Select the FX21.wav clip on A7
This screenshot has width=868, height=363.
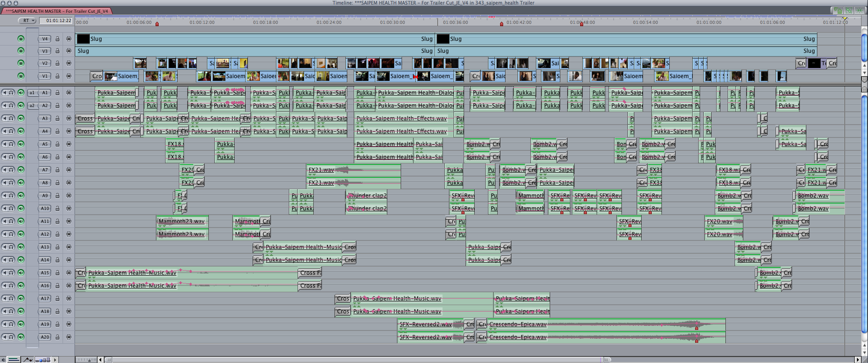[x=353, y=170]
